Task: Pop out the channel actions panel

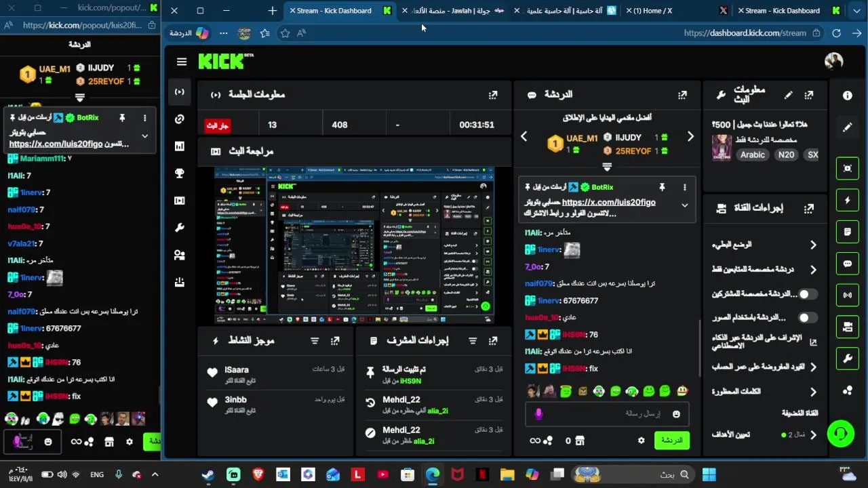Action: coord(808,209)
